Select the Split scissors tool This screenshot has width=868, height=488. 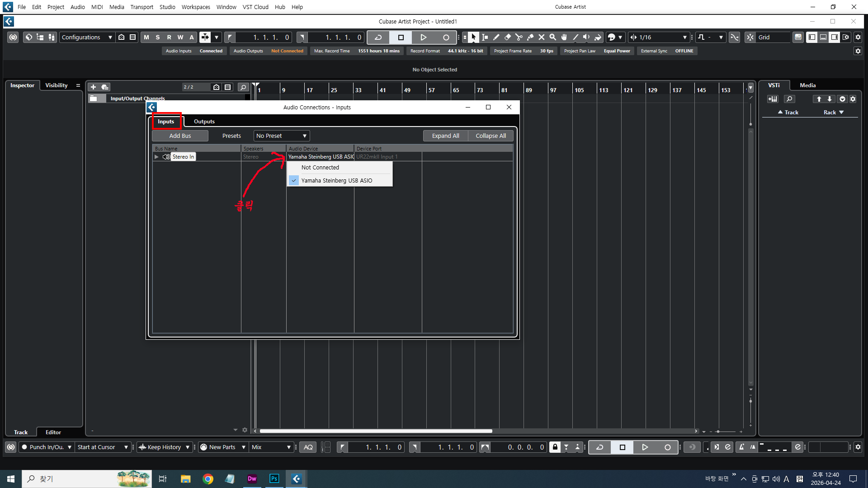[x=519, y=37]
